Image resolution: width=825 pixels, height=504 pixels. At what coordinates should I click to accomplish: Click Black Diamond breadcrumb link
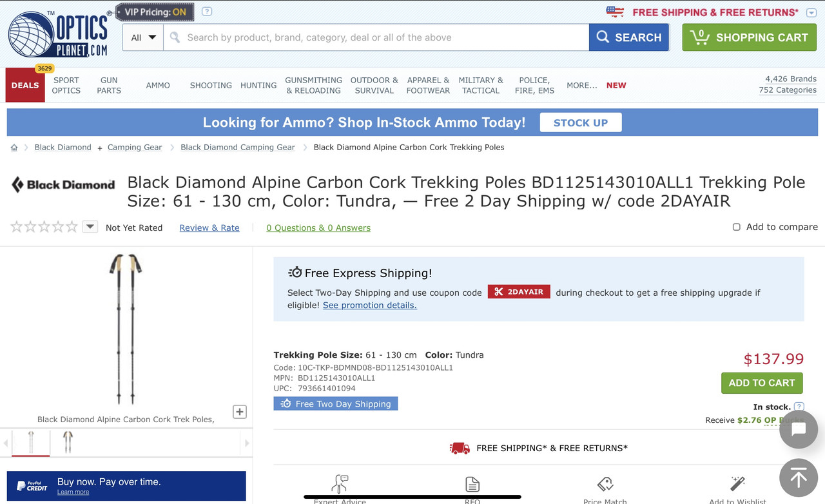point(63,147)
